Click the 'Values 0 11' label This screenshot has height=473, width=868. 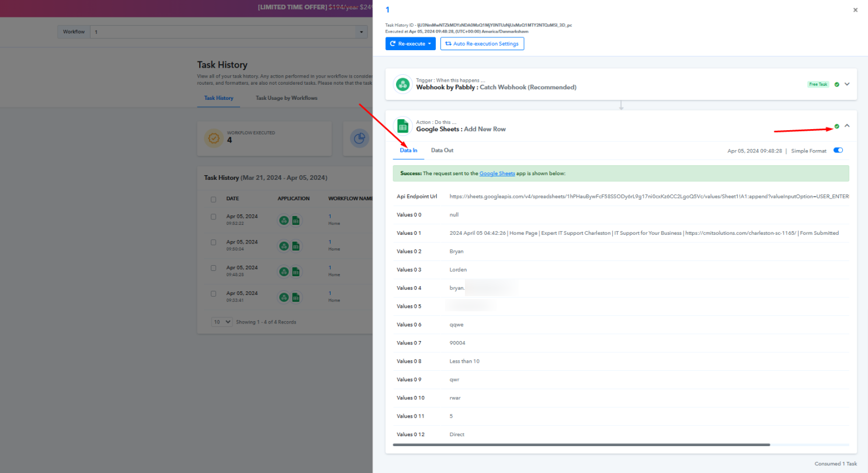(411, 416)
